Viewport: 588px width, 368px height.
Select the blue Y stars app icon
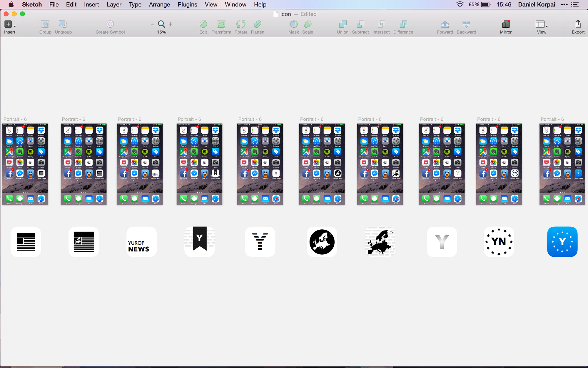pyautogui.click(x=562, y=242)
